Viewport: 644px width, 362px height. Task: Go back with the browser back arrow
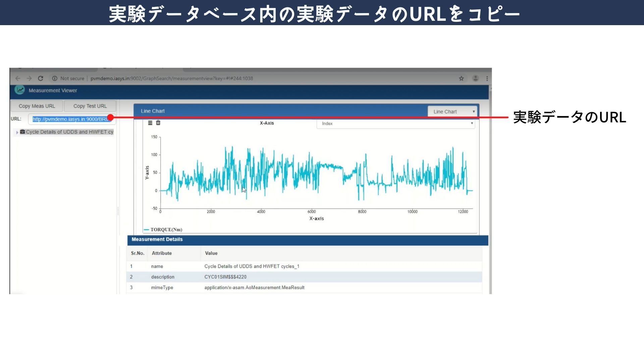(18, 78)
